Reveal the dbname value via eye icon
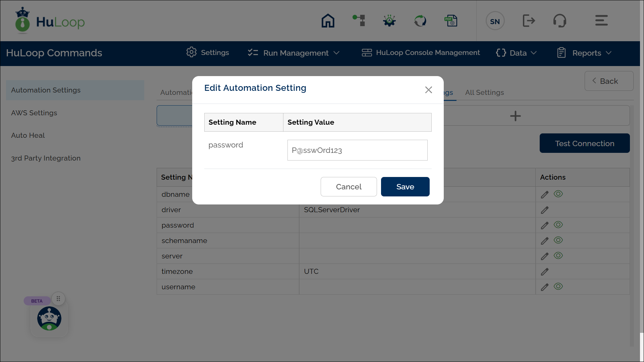This screenshot has height=362, width=644. pyautogui.click(x=558, y=194)
